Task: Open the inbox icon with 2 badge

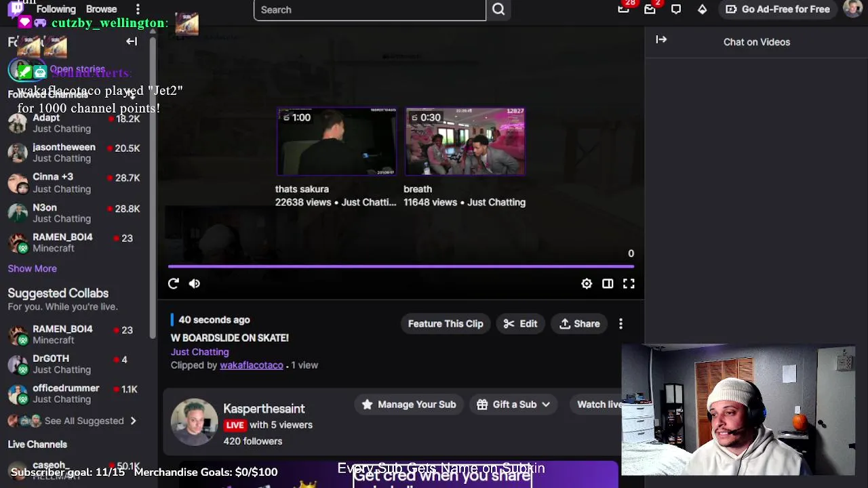Action: (650, 9)
